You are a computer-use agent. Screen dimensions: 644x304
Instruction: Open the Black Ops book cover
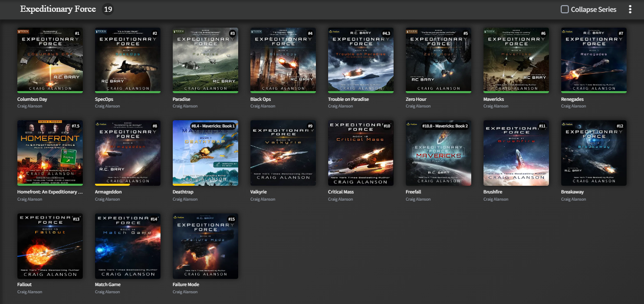pyautogui.click(x=283, y=60)
